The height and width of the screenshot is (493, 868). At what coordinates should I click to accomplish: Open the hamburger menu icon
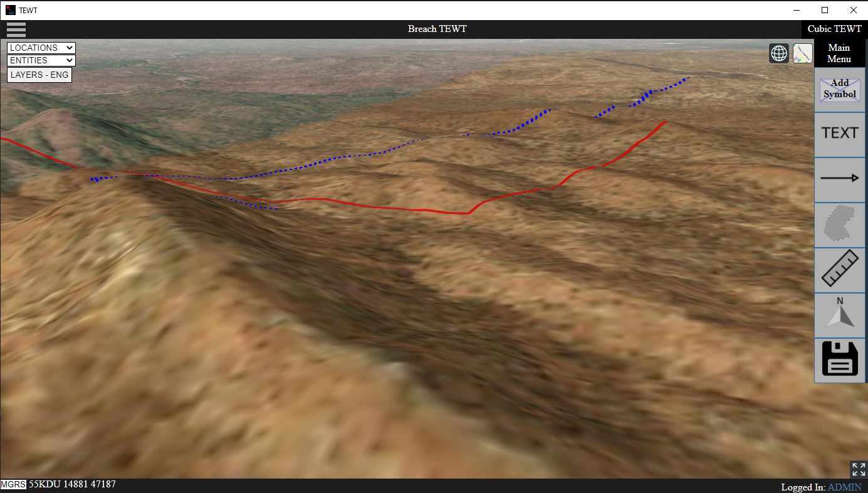pyautogui.click(x=16, y=29)
